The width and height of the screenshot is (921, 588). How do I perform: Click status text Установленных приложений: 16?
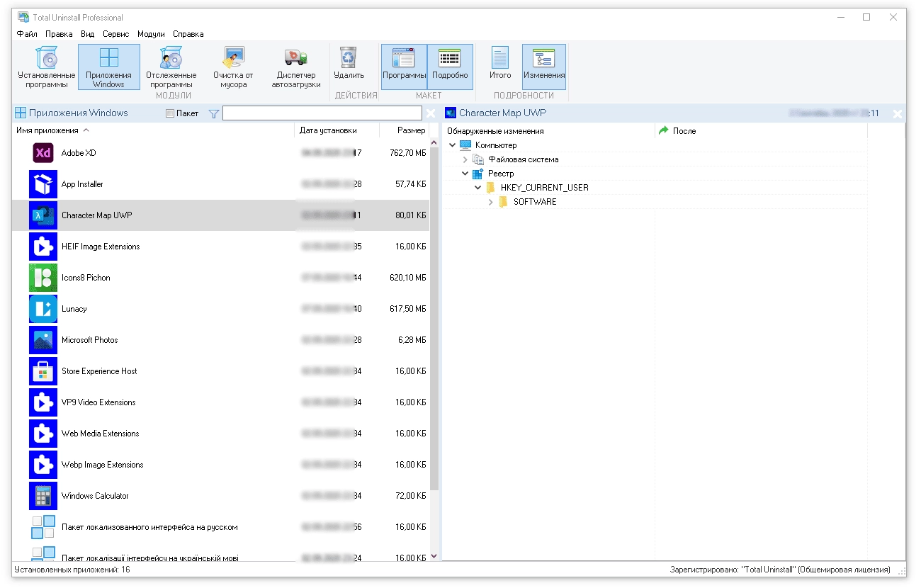coord(72,570)
